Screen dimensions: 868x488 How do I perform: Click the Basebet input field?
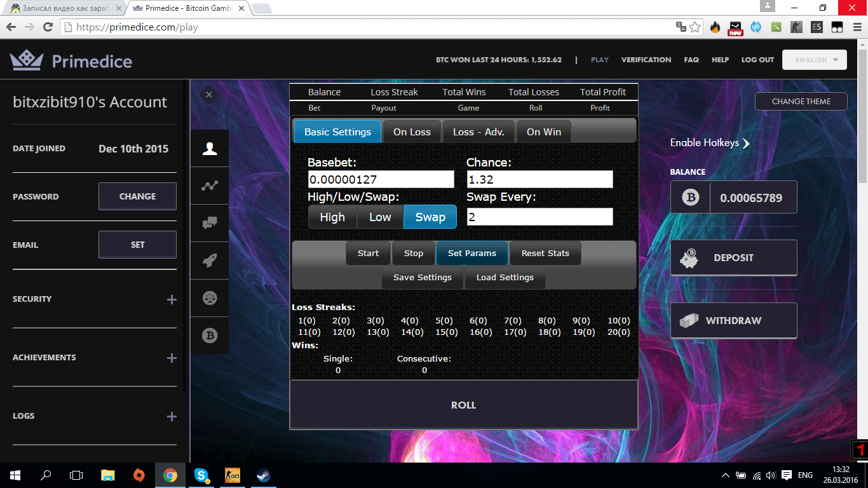[381, 179]
